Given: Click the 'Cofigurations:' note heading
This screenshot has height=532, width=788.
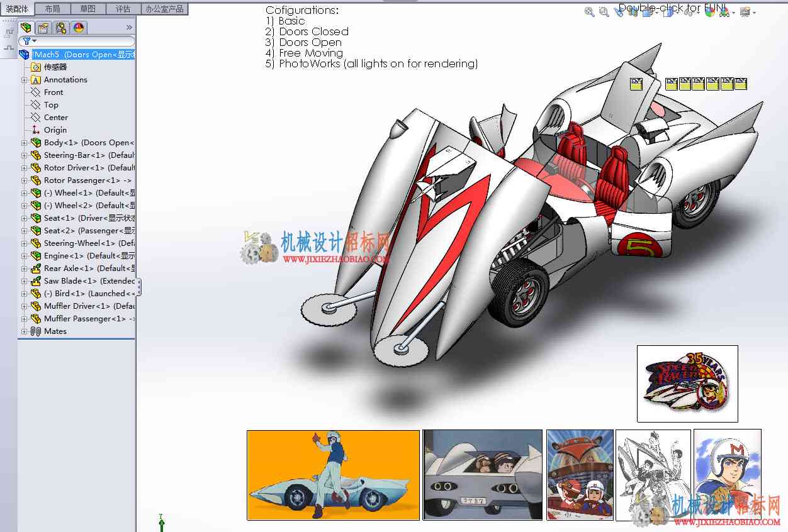Looking at the screenshot, I should (302, 10).
